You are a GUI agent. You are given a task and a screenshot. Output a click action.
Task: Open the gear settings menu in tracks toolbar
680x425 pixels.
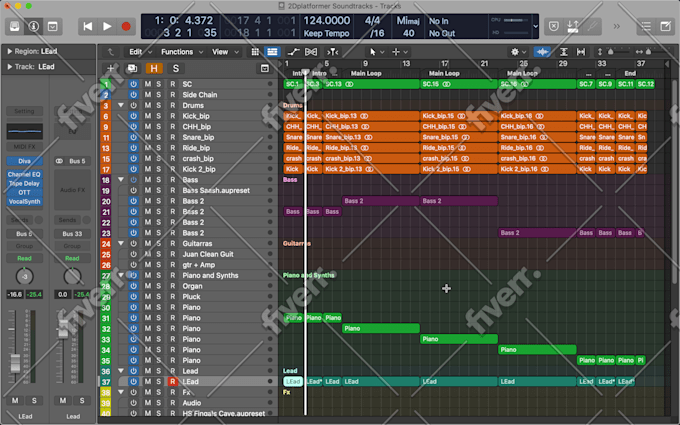518,52
